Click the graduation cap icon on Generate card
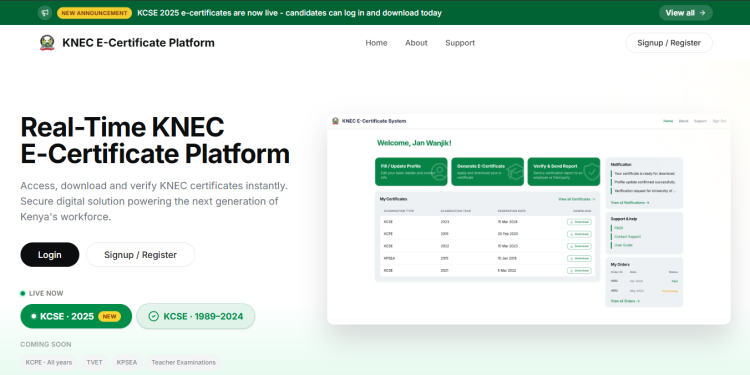This screenshot has width=750, height=375. [x=515, y=172]
